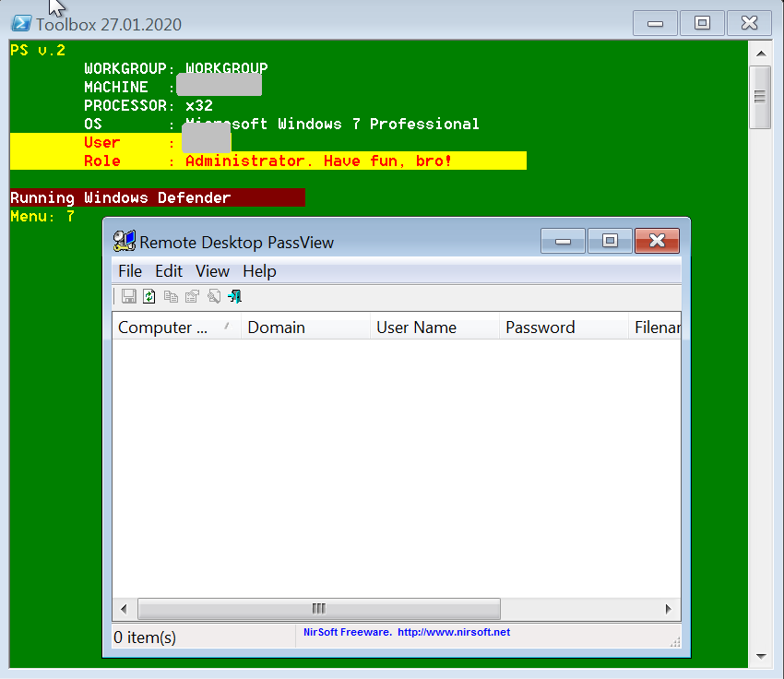
Task: Close the Remote Desktop PassView window
Action: 657,241
